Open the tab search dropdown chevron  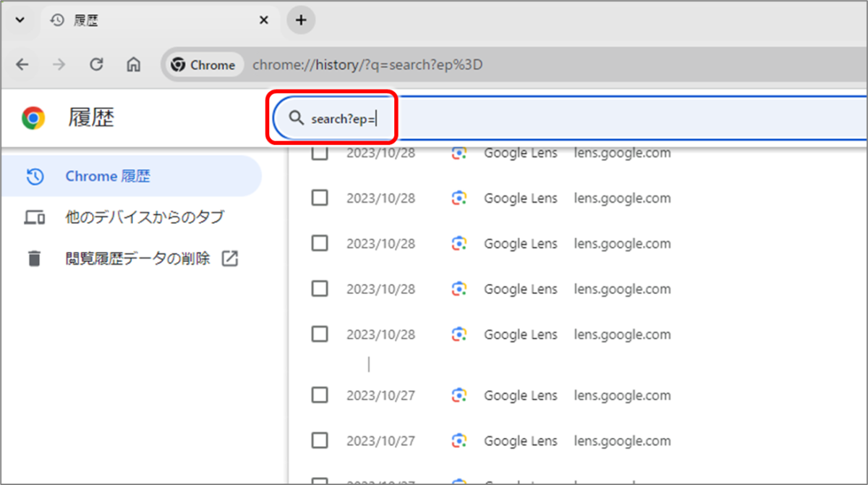pos(20,20)
